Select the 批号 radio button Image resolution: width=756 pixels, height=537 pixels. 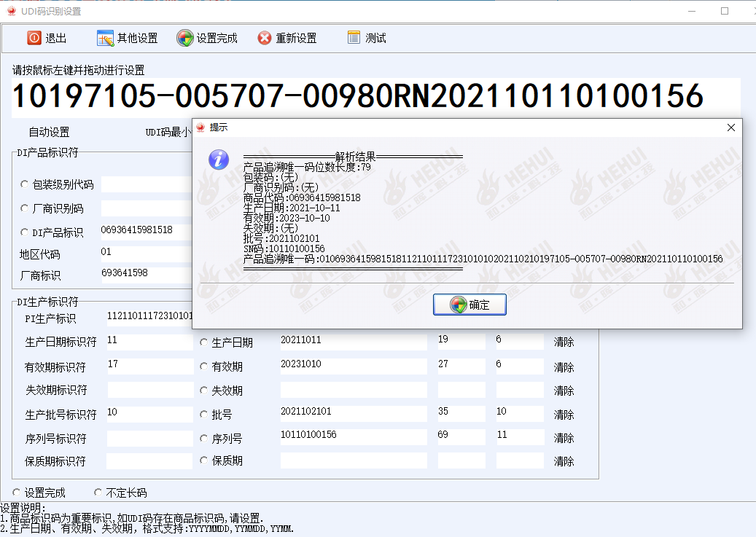204,415
